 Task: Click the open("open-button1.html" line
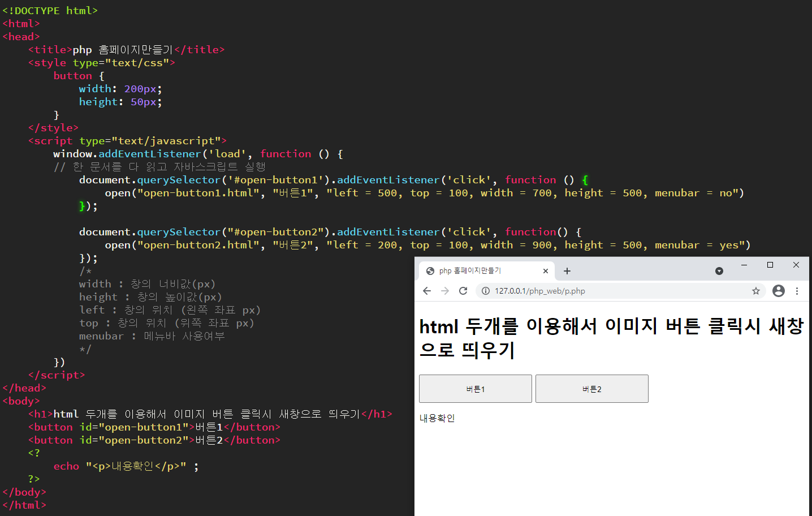click(x=424, y=193)
